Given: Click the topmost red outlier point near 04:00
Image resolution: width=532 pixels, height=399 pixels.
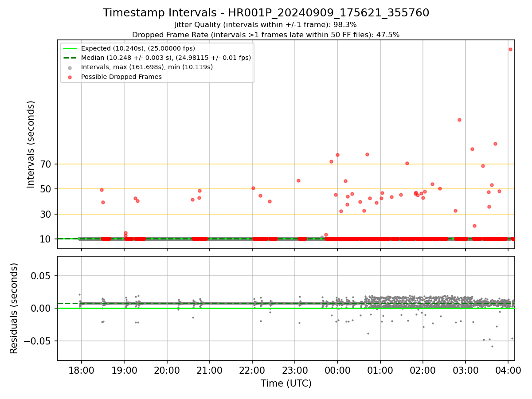Looking at the screenshot, I should (510, 49).
